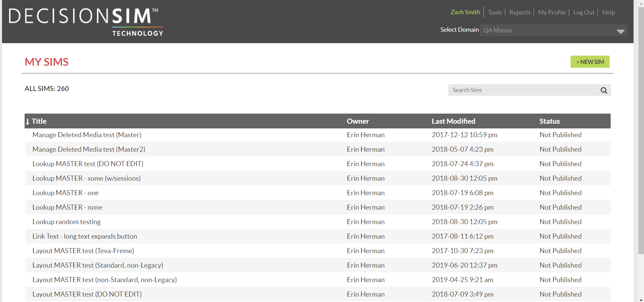Viewport: 644px width, 302px height.
Task: Open Manage Deleted Media test (Master2) sim
Action: [89, 149]
